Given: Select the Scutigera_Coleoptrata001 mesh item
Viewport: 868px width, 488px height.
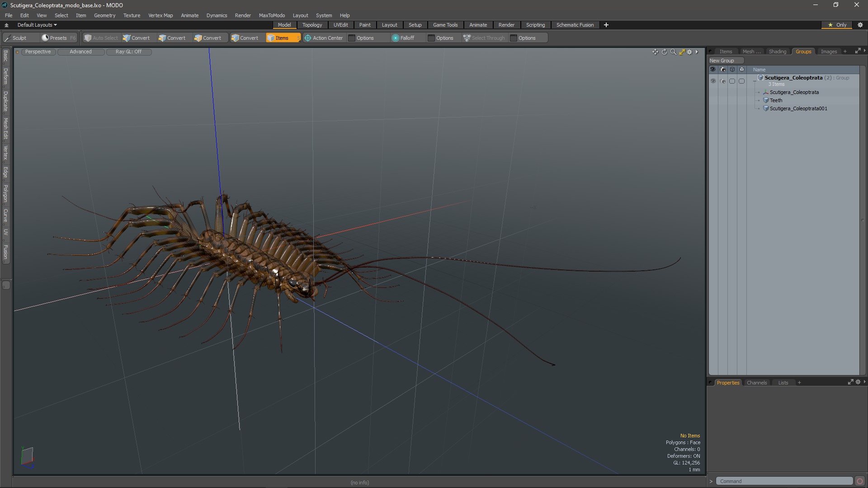Looking at the screenshot, I should [798, 108].
